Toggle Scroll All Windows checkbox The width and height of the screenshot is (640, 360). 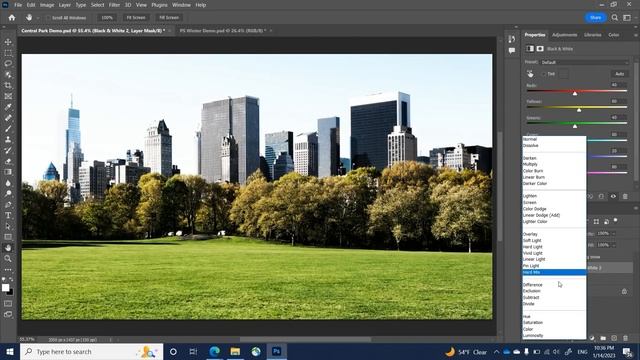pos(48,18)
